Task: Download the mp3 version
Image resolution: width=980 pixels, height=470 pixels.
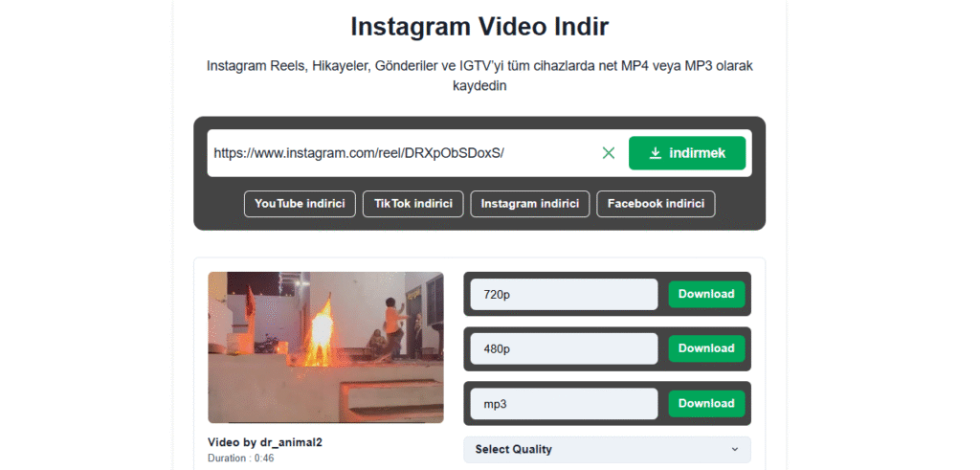Action: point(706,404)
